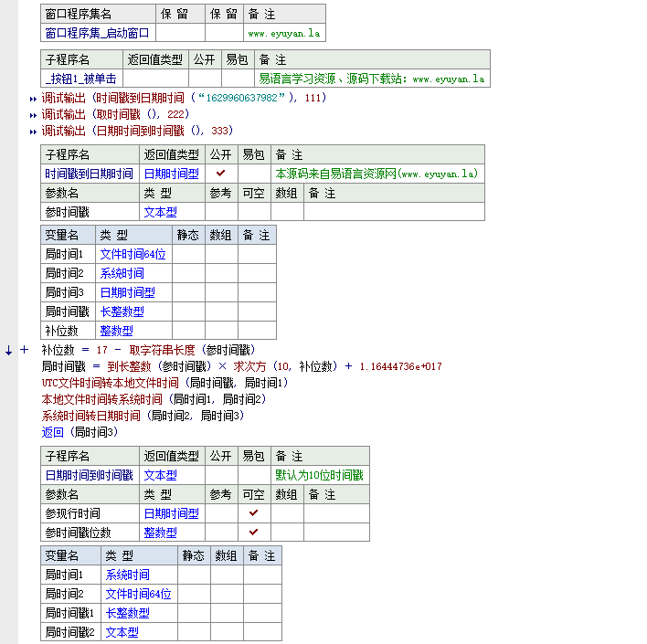Click 默认为10位时间戳 remark cell
This screenshot has width=647, height=644.
[x=320, y=475]
